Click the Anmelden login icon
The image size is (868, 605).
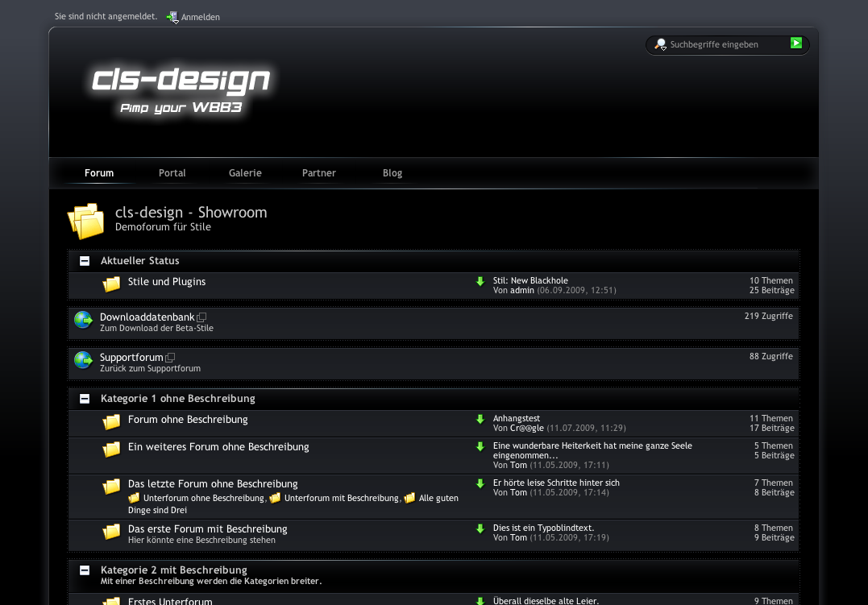tap(172, 17)
